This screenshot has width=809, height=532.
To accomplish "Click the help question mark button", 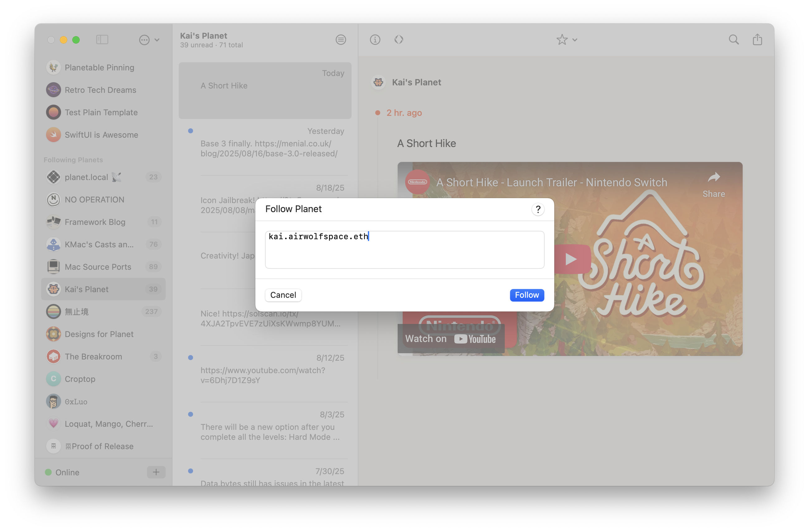I will (538, 209).
